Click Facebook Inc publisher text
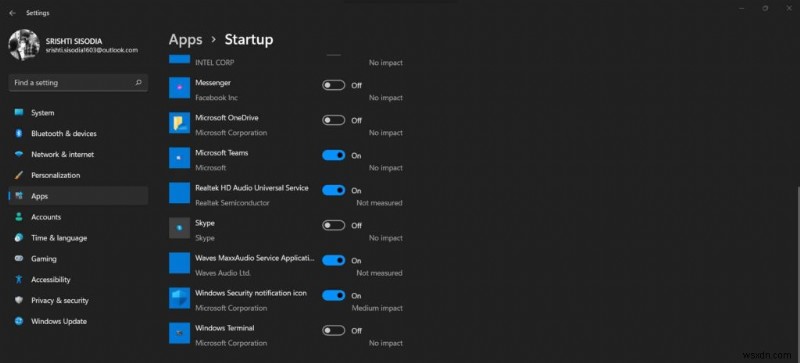This screenshot has width=800, height=363. click(x=216, y=98)
